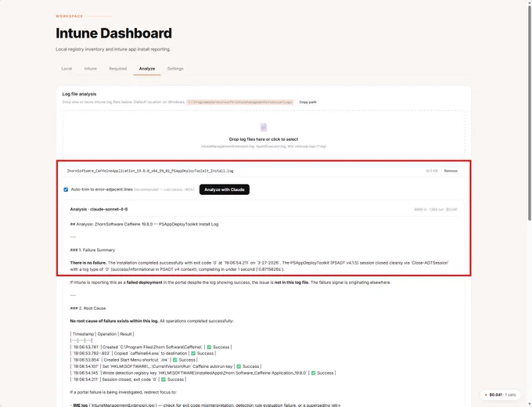The image size is (532, 407).
Task: Click the '$0.041 · 1 calls' cost badge
Action: tap(500, 394)
